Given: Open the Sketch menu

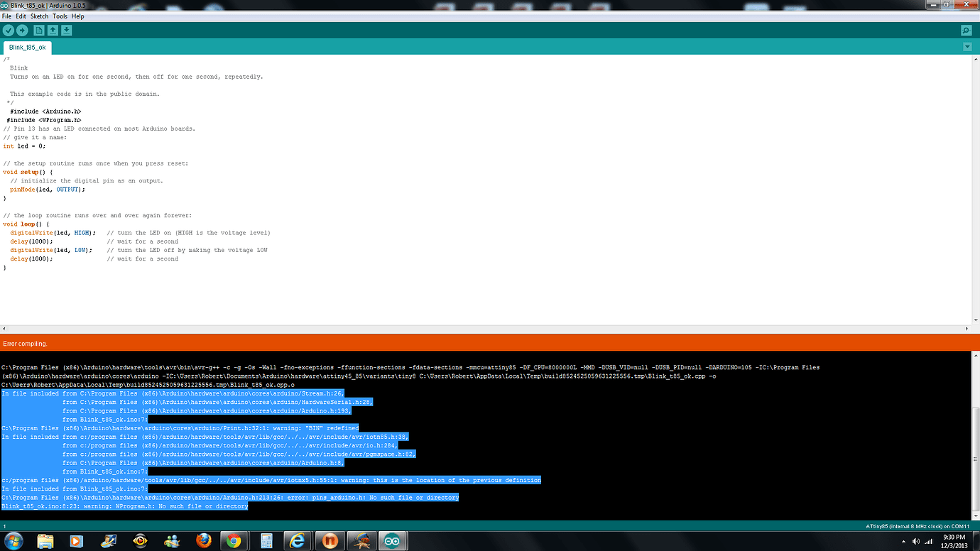Looking at the screenshot, I should pyautogui.click(x=39, y=16).
